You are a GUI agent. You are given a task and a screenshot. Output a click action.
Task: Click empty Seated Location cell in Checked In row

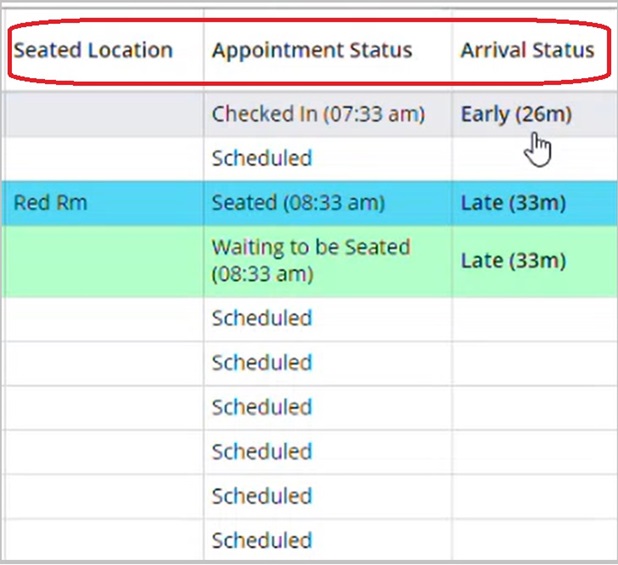100,114
